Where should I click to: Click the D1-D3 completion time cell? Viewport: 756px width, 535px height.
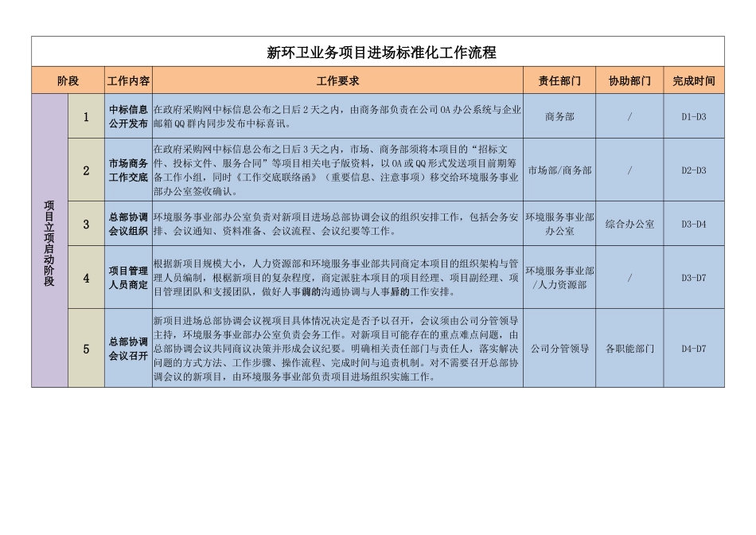(694, 116)
